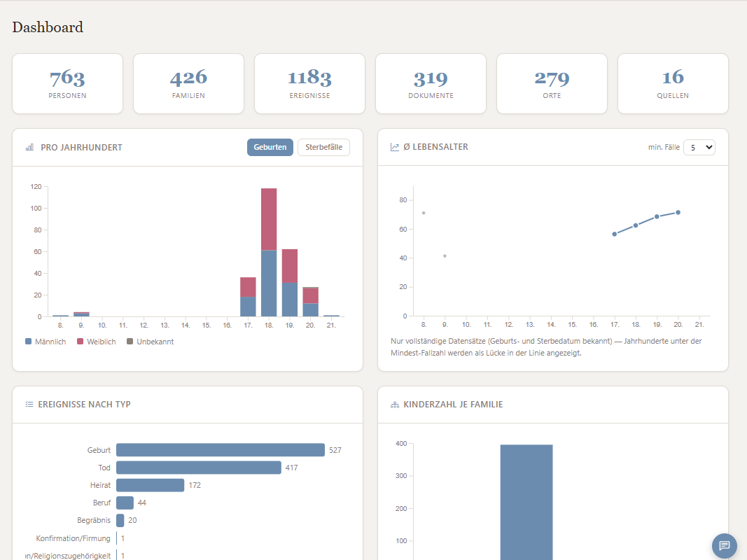Open the 16 Quellen card
The image size is (747, 560).
point(673,84)
